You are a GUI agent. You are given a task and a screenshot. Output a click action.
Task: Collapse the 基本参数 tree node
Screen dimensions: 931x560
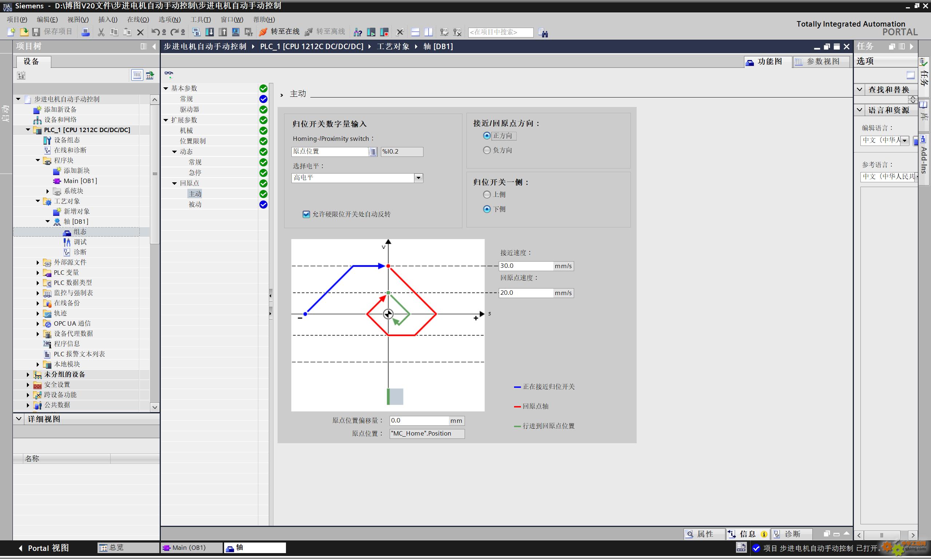166,88
